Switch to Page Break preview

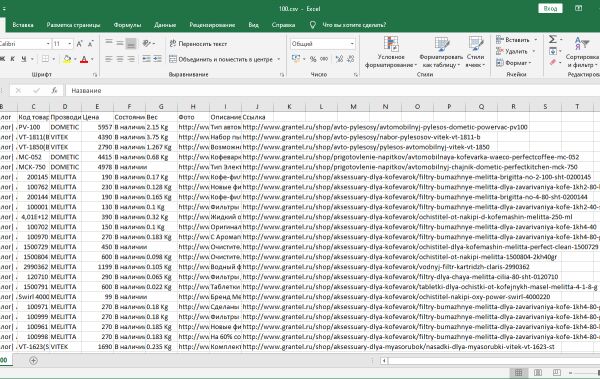tap(556, 372)
